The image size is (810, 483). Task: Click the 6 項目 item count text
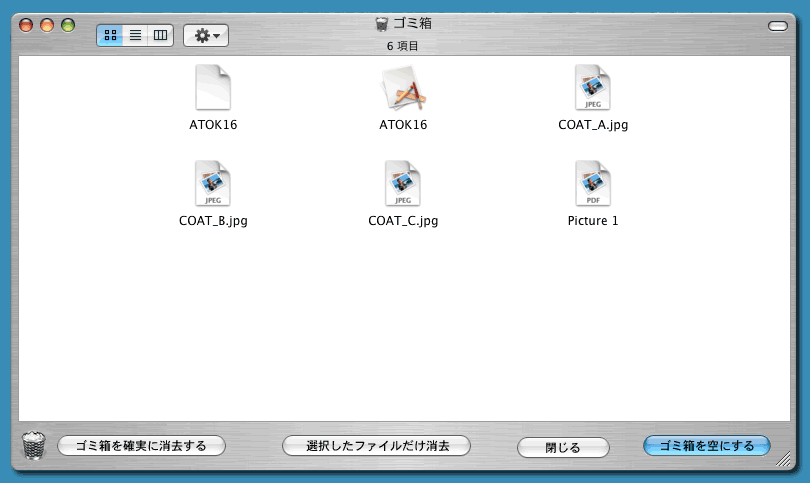pos(402,46)
